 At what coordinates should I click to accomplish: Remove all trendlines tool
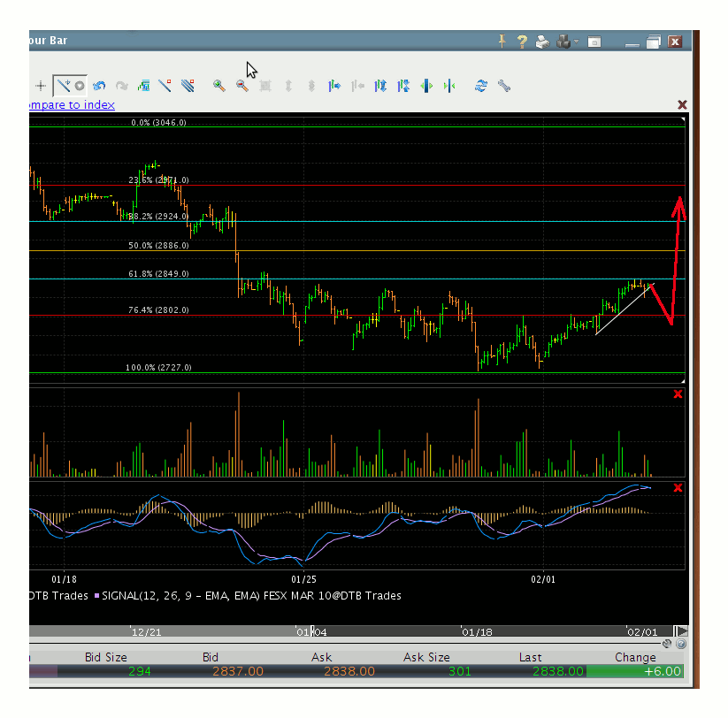coord(188,86)
